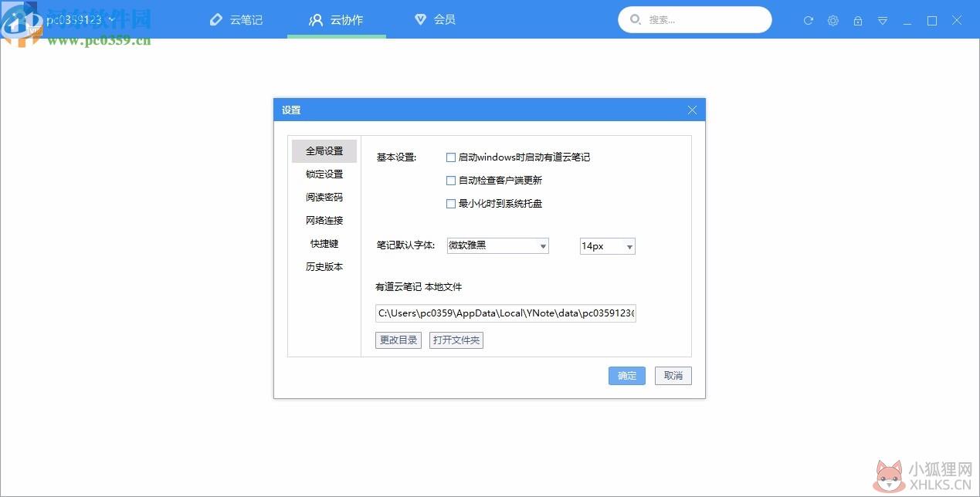980x497 pixels.
Task: Click the 有道云笔记 本地文件 label
Action: [419, 287]
